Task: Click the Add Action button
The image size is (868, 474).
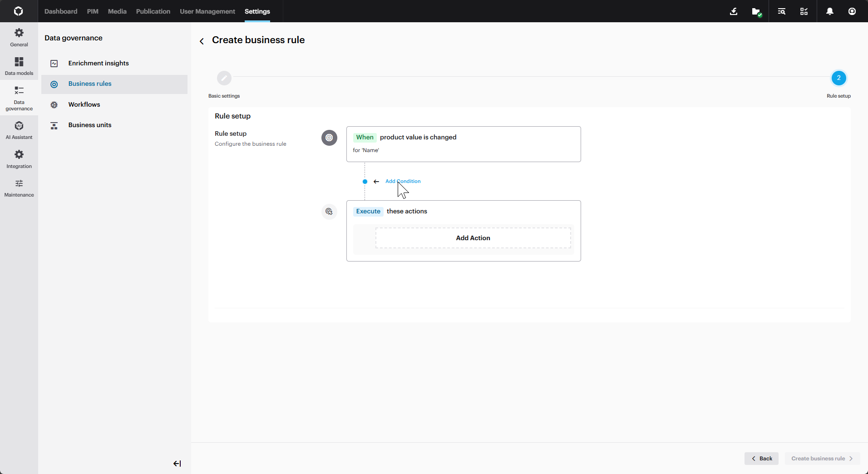Action: [473, 238]
